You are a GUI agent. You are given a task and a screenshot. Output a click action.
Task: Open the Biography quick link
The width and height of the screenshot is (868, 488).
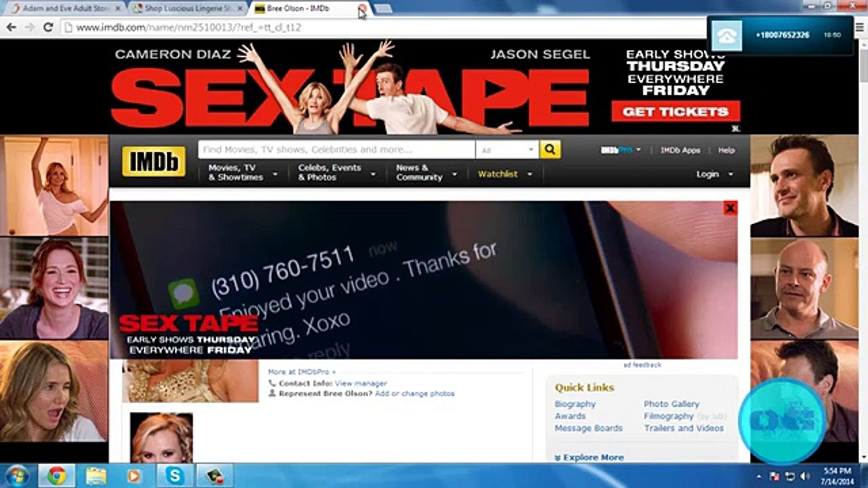(x=575, y=404)
